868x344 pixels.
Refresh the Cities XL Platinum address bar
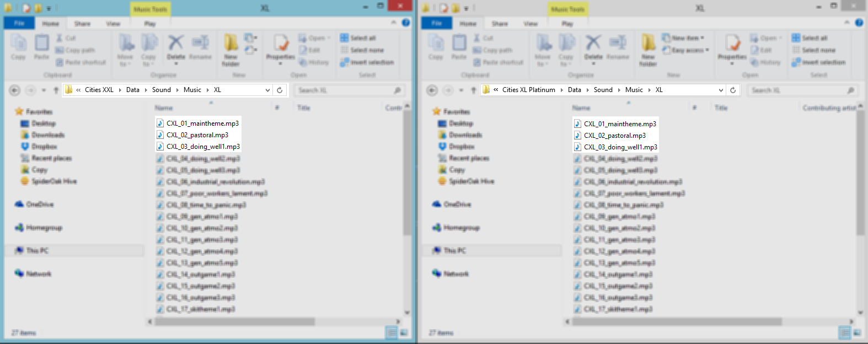733,90
